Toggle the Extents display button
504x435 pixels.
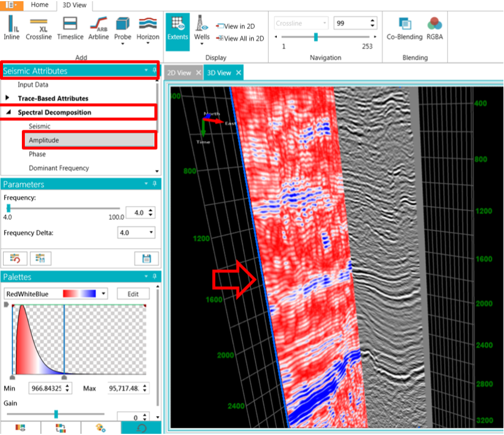[177, 27]
